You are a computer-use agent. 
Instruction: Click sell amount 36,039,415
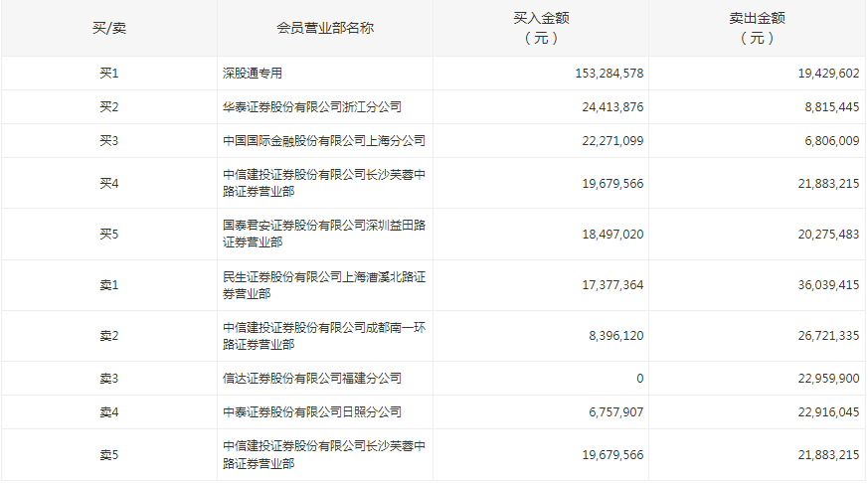[x=821, y=286]
